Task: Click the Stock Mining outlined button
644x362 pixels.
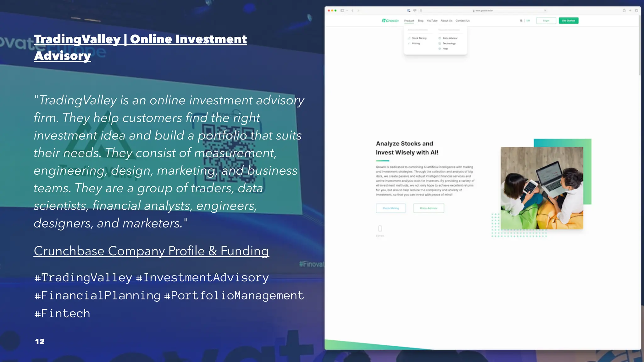Action: click(391, 208)
